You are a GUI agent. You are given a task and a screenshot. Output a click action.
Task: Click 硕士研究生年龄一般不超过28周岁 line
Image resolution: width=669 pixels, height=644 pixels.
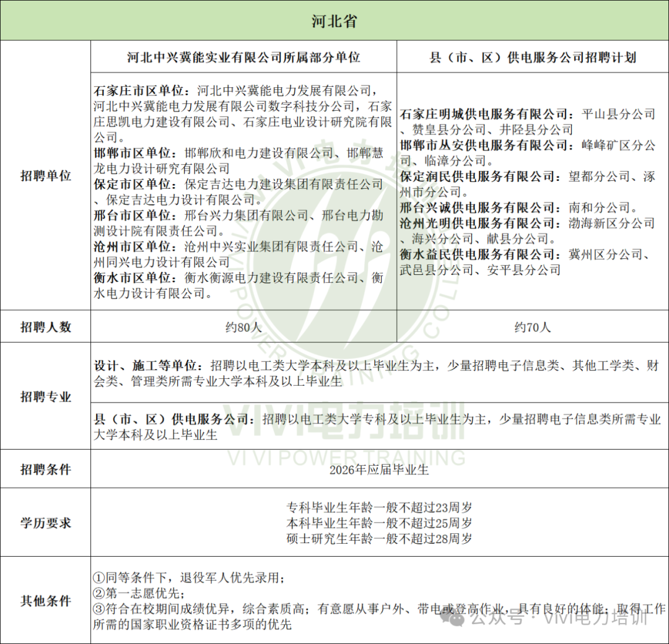[379, 539]
